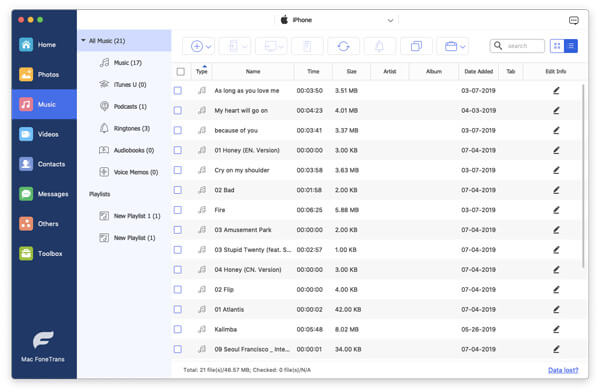Toggle the select-all checkbox in header
The height and width of the screenshot is (392, 600).
point(181,72)
